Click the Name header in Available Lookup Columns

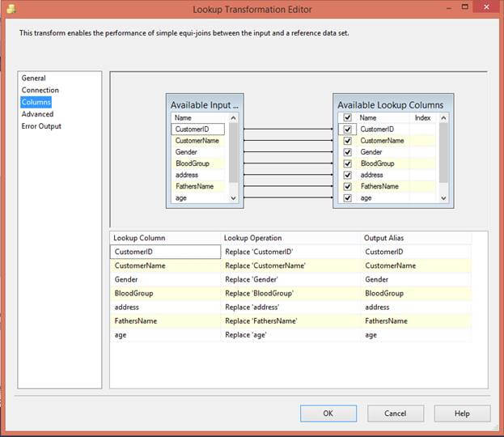pyautogui.click(x=383, y=118)
